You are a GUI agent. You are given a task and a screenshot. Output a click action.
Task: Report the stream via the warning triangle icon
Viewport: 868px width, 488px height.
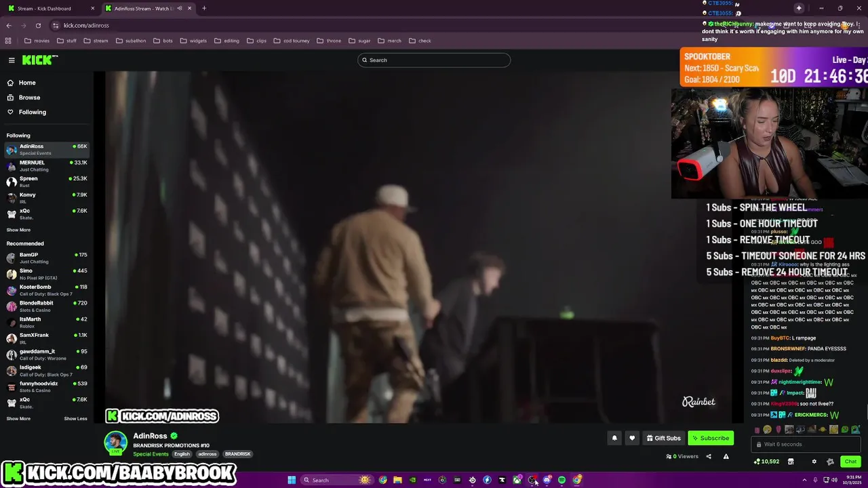[726, 456]
